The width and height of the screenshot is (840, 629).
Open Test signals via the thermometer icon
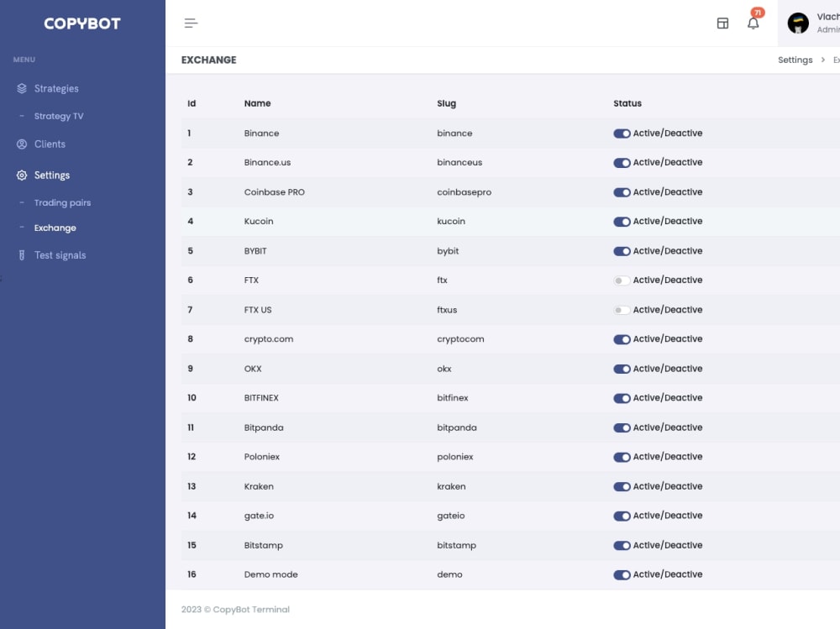coord(20,254)
